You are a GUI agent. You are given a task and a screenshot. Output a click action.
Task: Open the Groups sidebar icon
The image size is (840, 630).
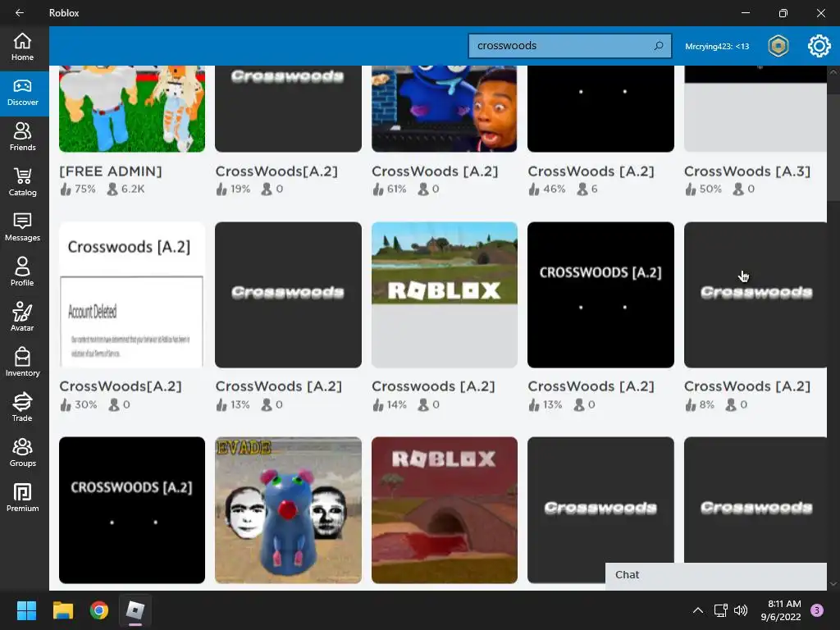(x=22, y=453)
